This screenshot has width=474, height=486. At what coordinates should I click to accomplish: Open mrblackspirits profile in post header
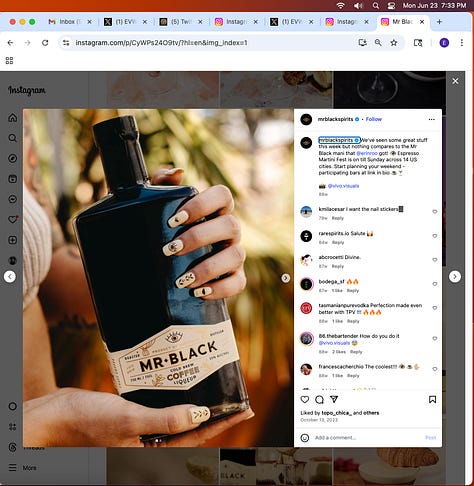(x=335, y=119)
